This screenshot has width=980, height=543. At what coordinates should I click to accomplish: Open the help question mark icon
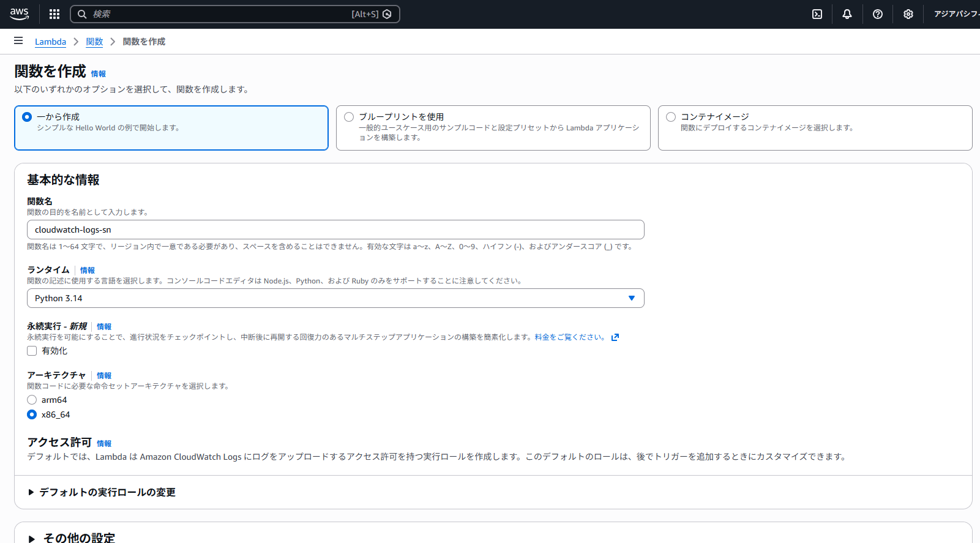pyautogui.click(x=878, y=14)
